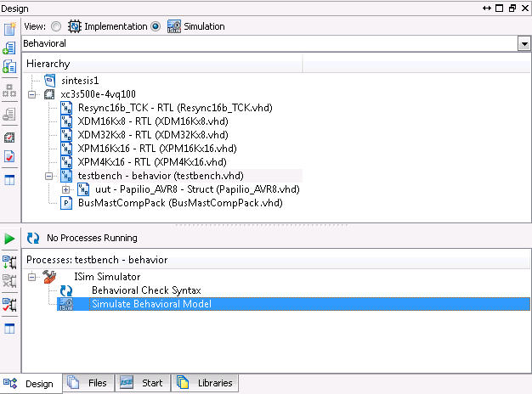Image resolution: width=532 pixels, height=394 pixels.
Task: Click the VHDL icon beside XPM4Kx16
Action: (66, 162)
